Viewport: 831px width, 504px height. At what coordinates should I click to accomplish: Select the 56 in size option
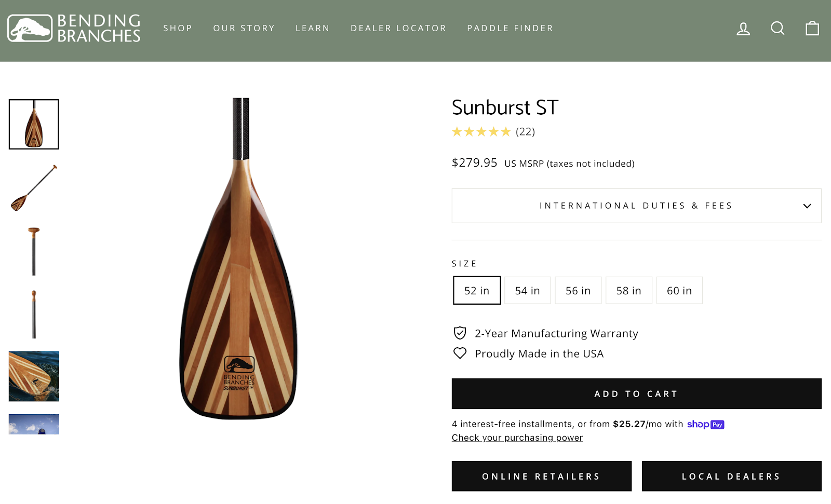578,291
